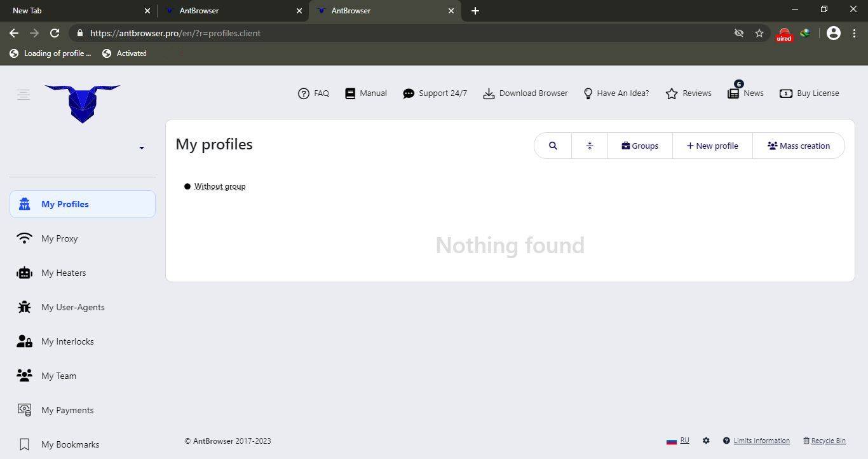Click the My Interlocks user-lock icon
Viewport: 868px width, 459px height.
[24, 341]
